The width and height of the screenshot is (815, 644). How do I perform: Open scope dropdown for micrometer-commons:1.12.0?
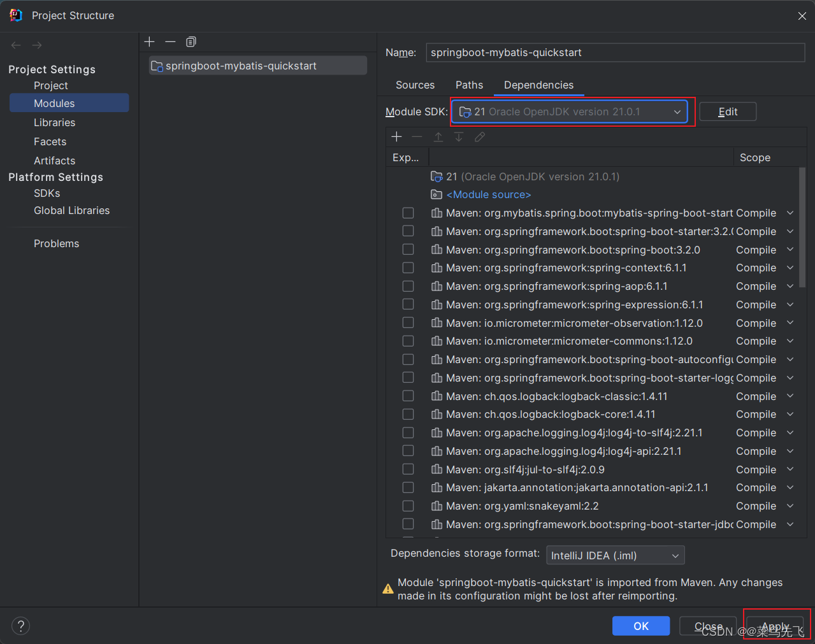790,341
